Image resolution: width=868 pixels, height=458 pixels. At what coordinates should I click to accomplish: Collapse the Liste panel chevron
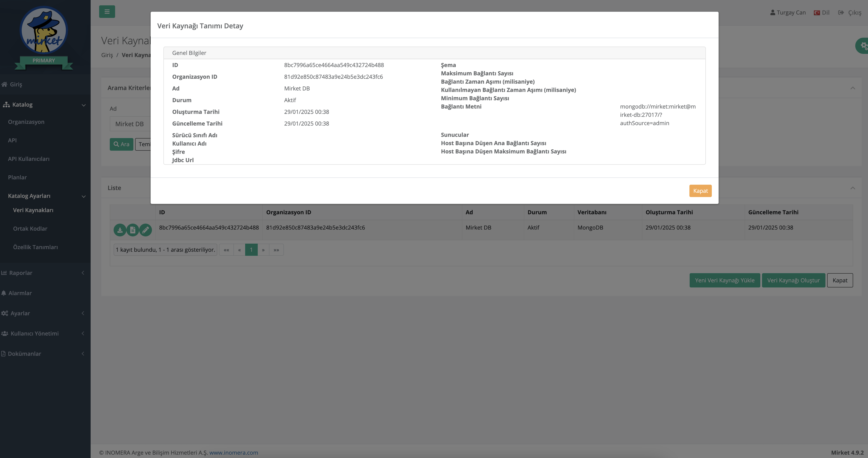pos(853,188)
